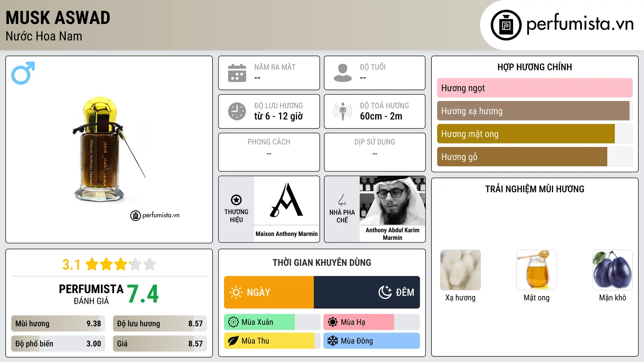Click the blue male gender symbol

click(x=23, y=73)
